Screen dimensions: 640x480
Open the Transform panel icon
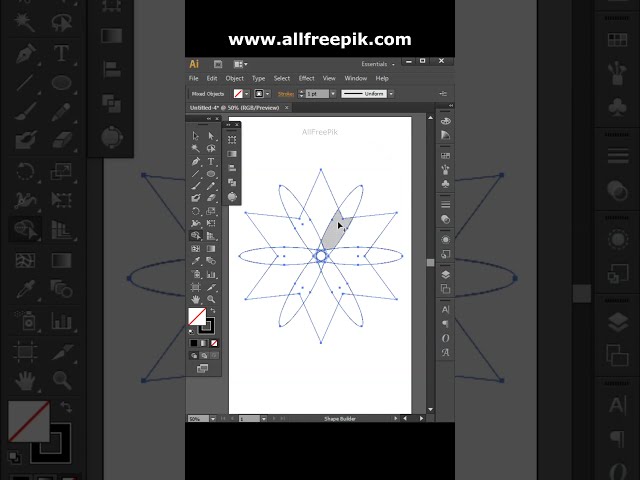click(232, 140)
